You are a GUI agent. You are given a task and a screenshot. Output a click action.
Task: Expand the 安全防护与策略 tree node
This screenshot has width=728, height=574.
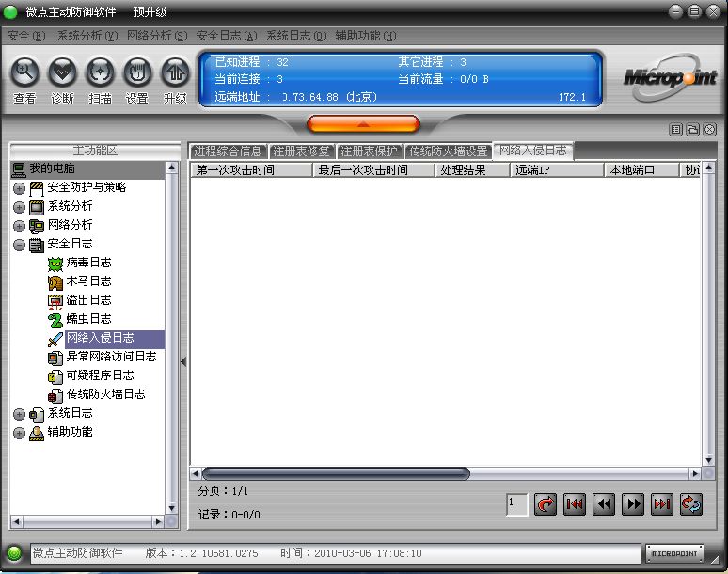tap(19, 188)
